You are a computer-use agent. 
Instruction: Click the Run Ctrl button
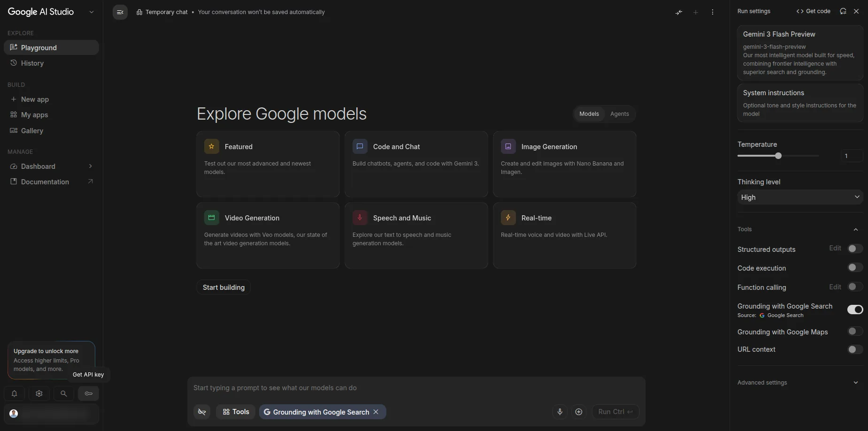coord(615,412)
